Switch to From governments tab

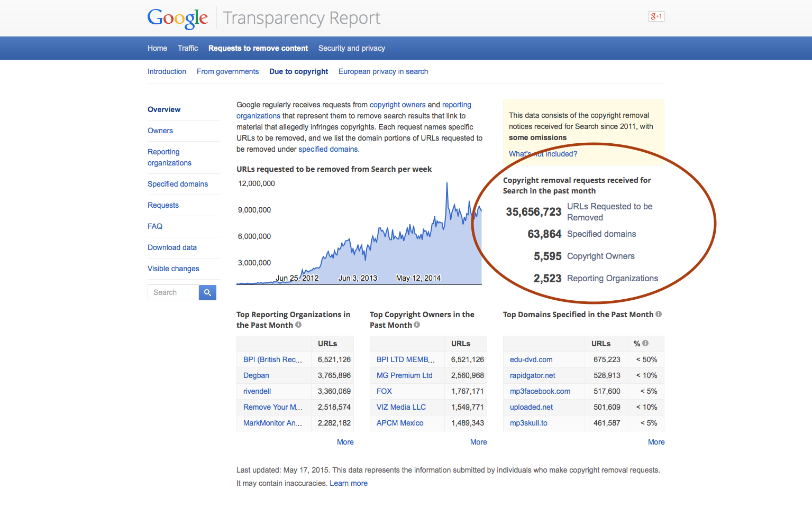[x=227, y=71]
